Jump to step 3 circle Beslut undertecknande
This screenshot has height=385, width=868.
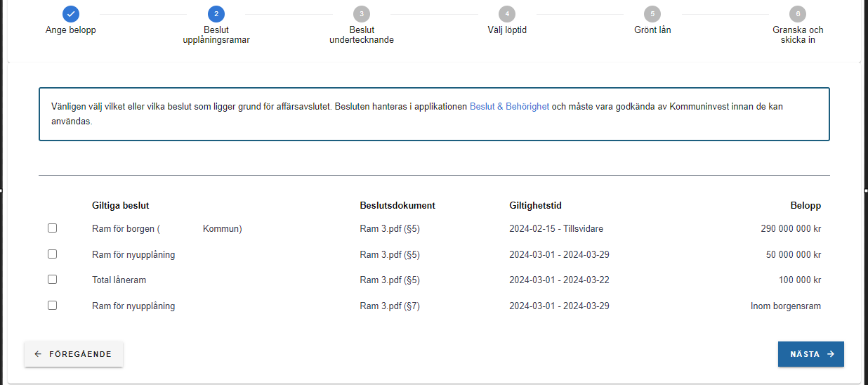(x=361, y=14)
